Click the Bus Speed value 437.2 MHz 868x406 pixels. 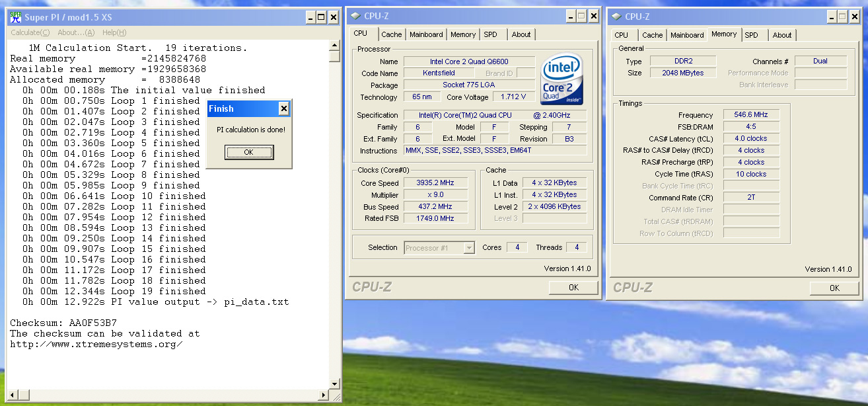click(435, 207)
